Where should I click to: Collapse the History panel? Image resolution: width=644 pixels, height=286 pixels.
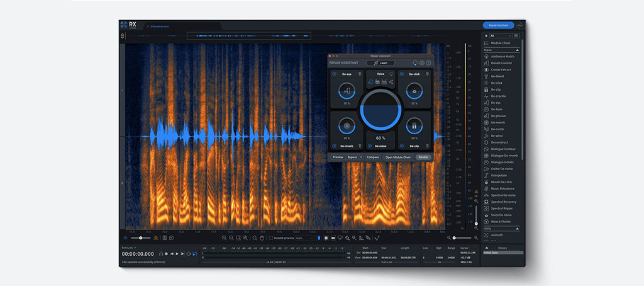pos(487,248)
